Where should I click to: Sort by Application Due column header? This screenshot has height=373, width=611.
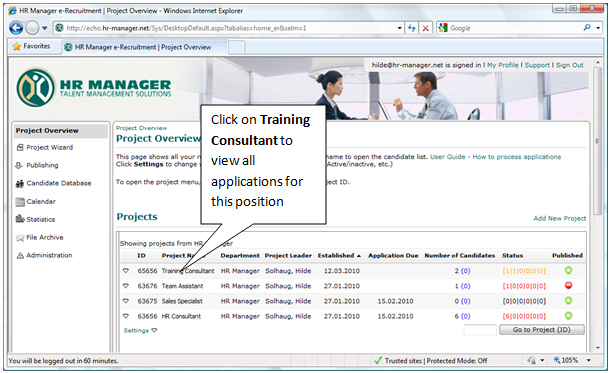393,256
